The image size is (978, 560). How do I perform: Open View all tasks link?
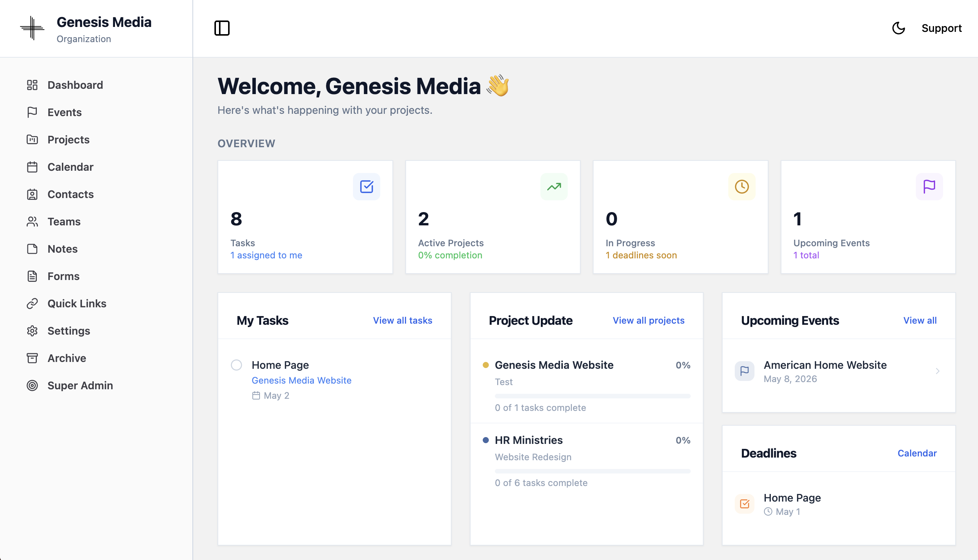pyautogui.click(x=402, y=320)
